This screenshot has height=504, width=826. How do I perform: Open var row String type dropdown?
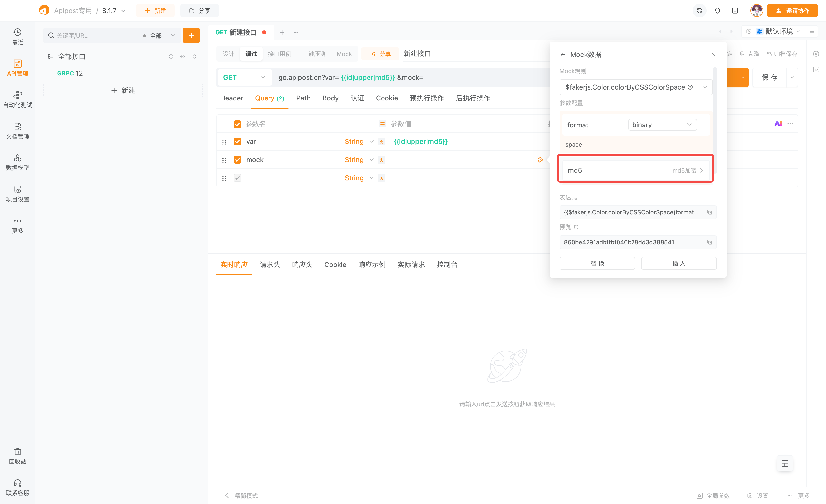pos(359,142)
